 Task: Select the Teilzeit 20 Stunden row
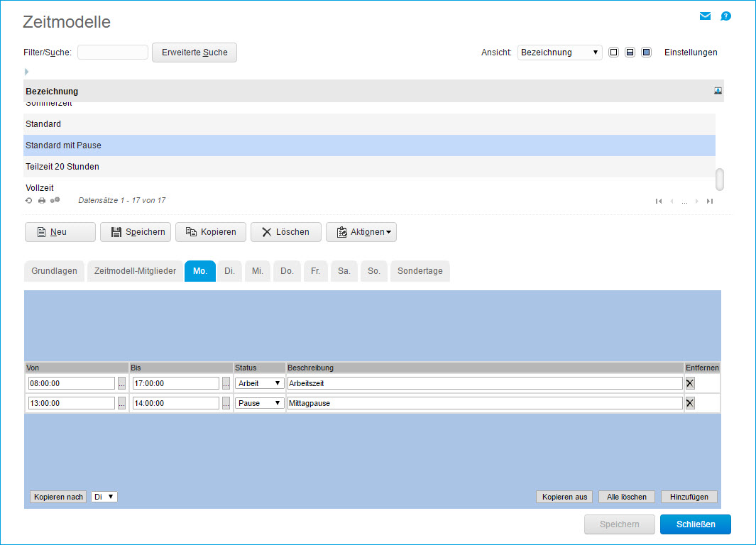pos(369,167)
